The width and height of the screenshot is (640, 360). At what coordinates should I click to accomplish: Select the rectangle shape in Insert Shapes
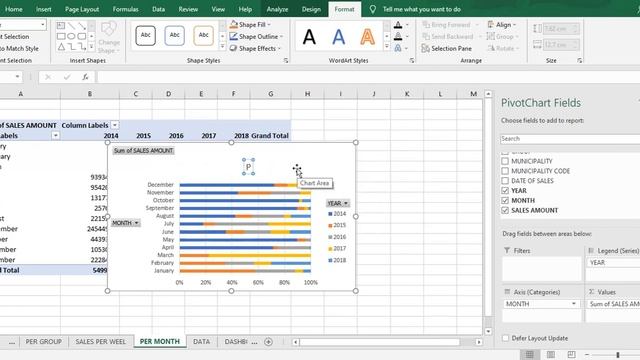click(61, 36)
